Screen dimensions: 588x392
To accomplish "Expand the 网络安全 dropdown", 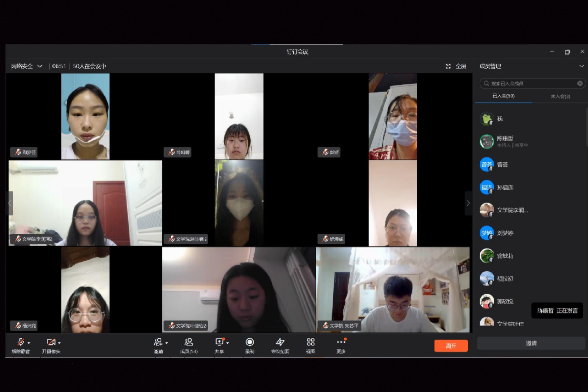I will [x=40, y=66].
